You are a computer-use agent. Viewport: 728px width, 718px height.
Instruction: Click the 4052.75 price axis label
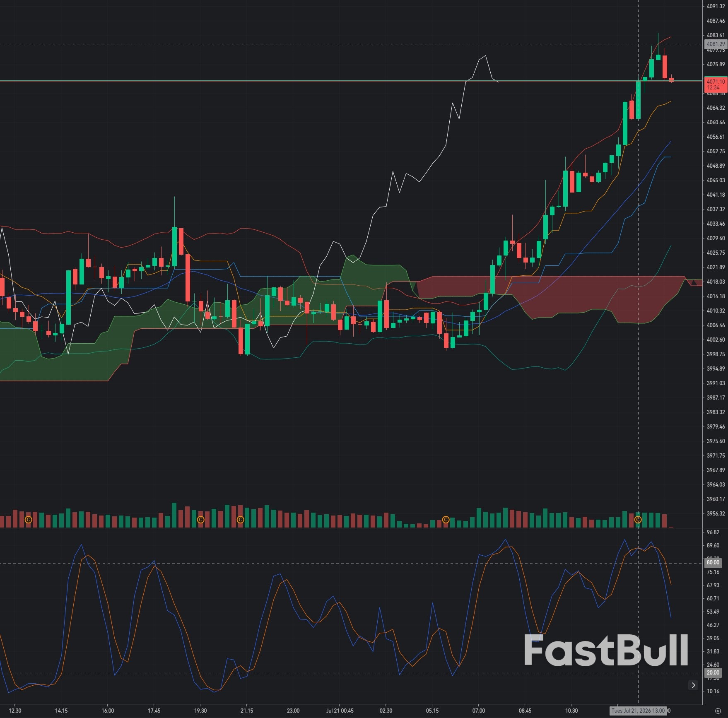[x=716, y=151]
